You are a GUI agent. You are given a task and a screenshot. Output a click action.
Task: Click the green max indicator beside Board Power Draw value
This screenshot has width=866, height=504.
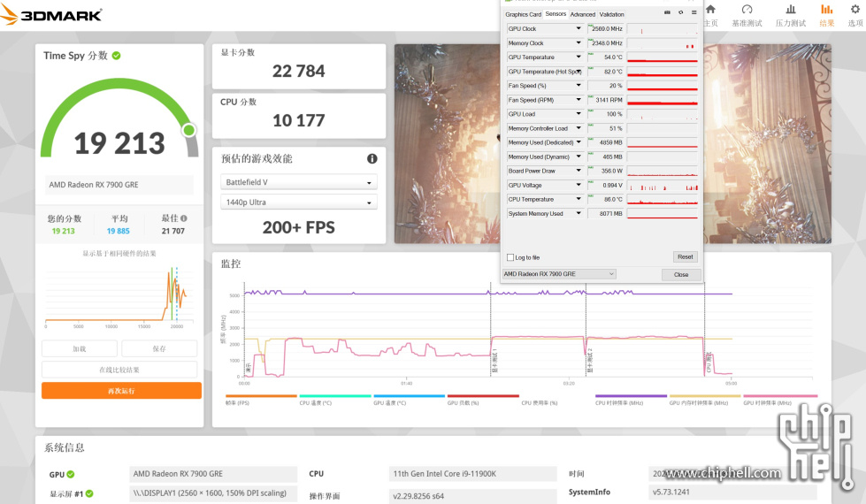[x=590, y=168]
